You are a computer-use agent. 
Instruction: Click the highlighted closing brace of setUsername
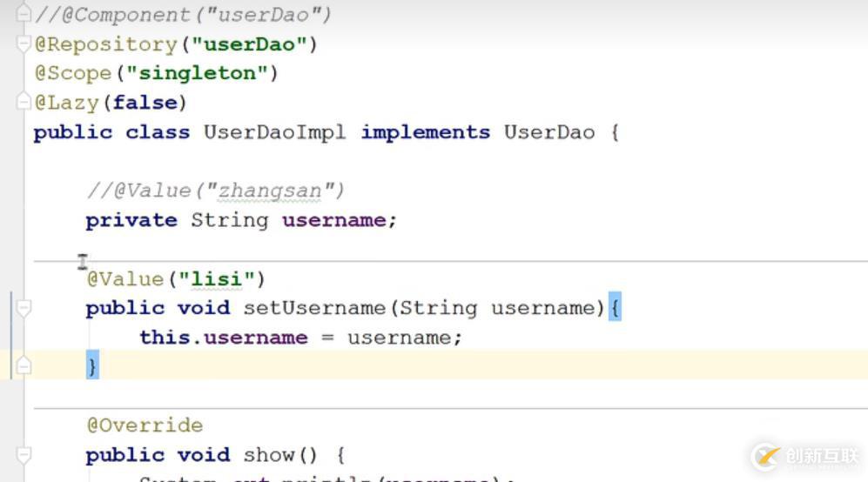92,365
